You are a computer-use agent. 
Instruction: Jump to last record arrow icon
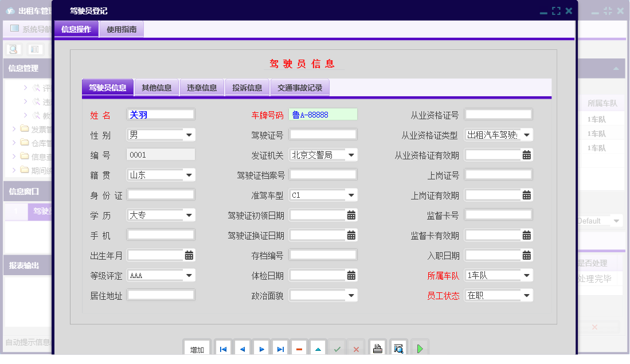click(280, 347)
